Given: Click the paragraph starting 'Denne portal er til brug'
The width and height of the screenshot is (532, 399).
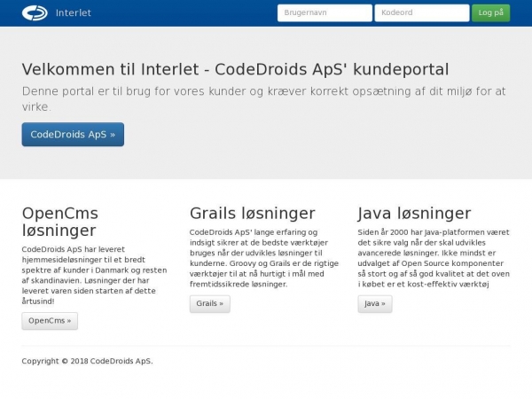Looking at the screenshot, I should [x=264, y=98].
